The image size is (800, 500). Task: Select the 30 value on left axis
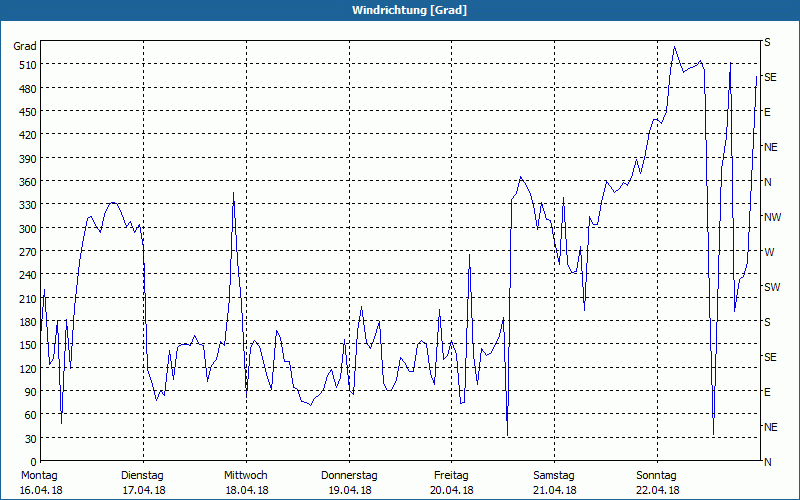coord(31,439)
